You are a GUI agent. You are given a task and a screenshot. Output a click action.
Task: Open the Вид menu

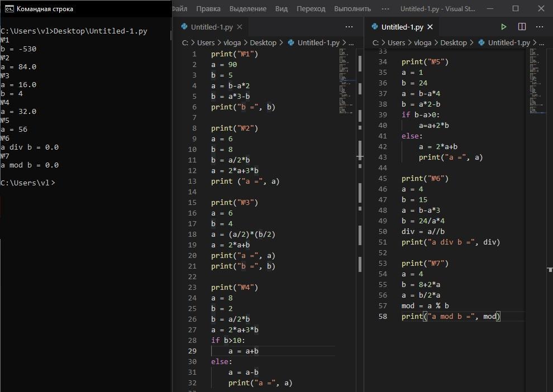click(x=282, y=9)
